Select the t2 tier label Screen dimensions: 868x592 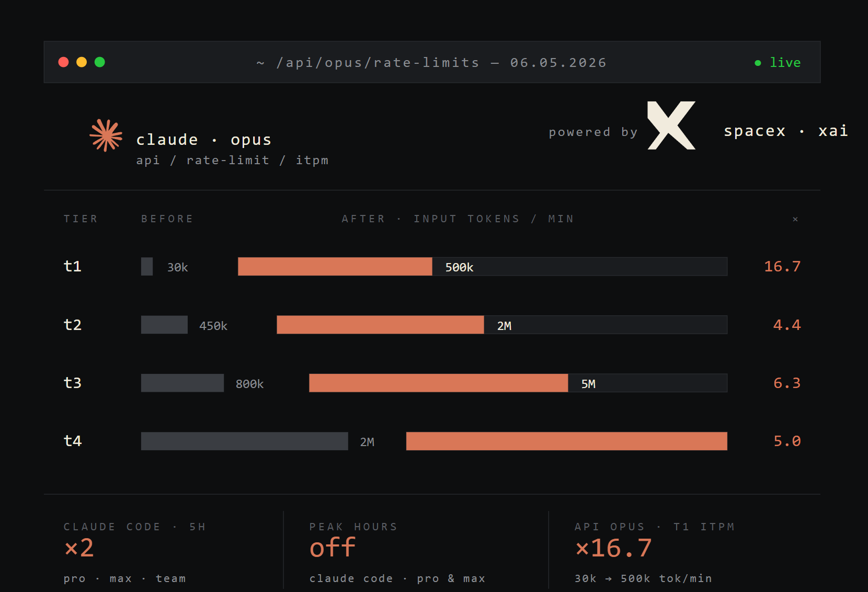pos(73,325)
